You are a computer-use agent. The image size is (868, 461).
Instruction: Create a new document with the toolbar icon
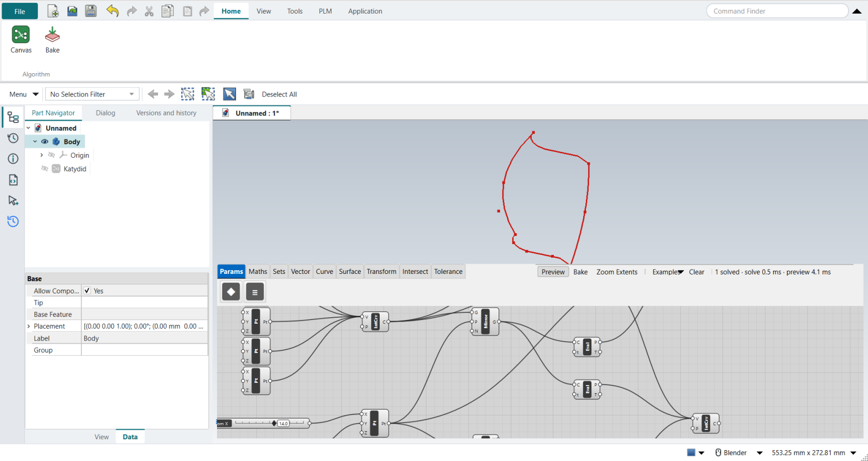point(53,11)
